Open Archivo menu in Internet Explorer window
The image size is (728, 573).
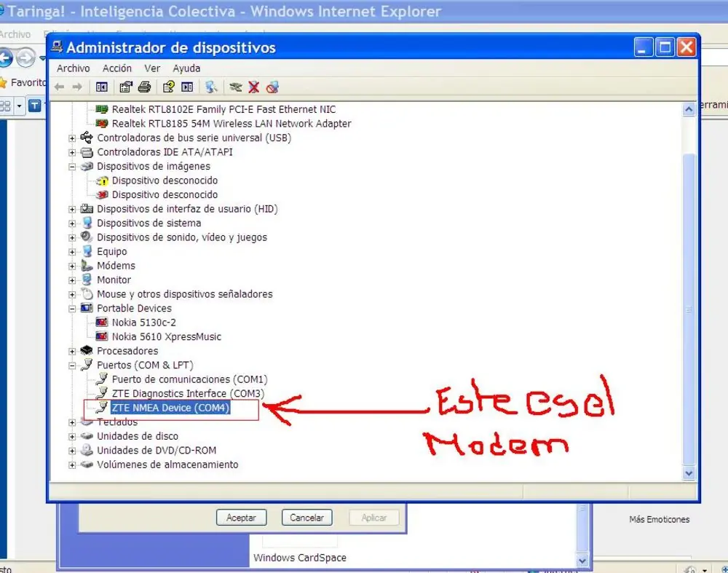point(15,34)
